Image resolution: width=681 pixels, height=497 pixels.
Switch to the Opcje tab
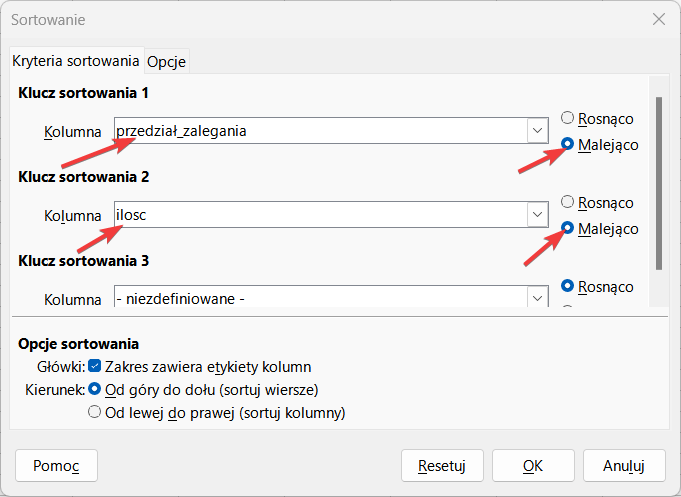point(167,62)
